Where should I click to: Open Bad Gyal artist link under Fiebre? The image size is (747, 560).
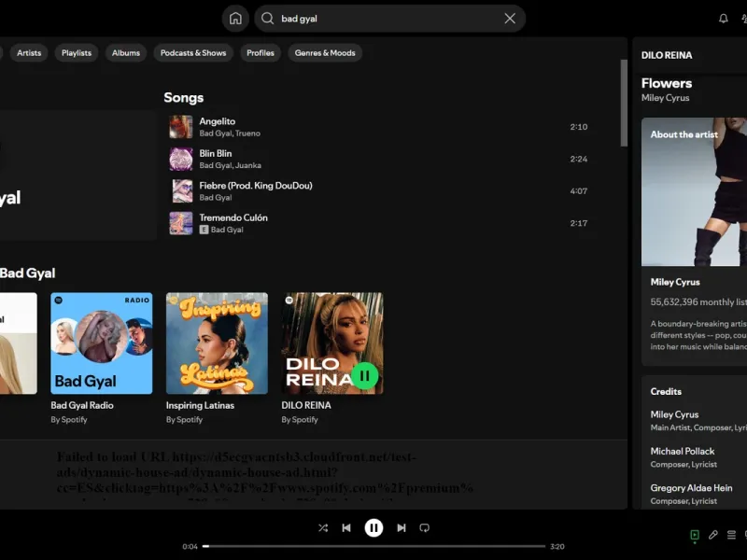[216, 198]
